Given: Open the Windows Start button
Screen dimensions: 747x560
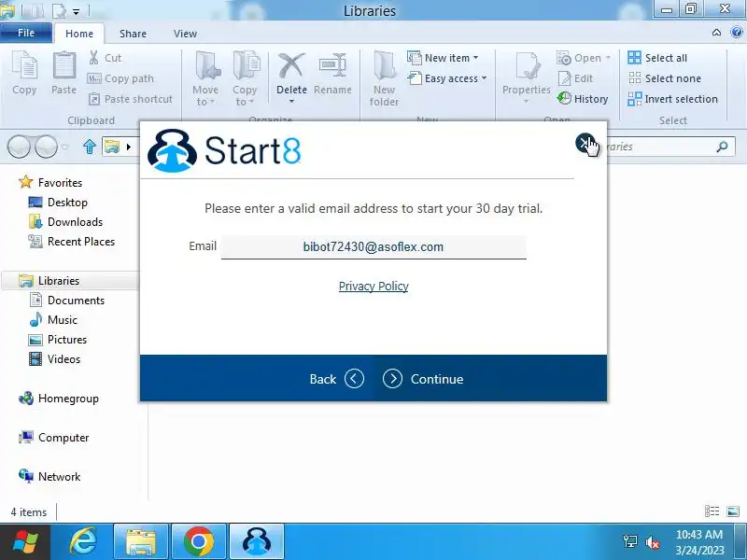Looking at the screenshot, I should [x=25, y=542].
